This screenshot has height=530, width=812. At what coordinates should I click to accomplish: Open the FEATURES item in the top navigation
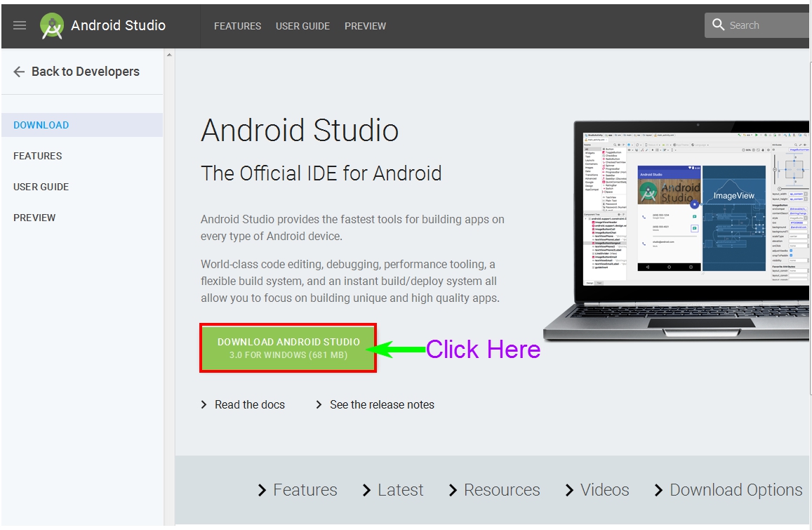pos(237,26)
